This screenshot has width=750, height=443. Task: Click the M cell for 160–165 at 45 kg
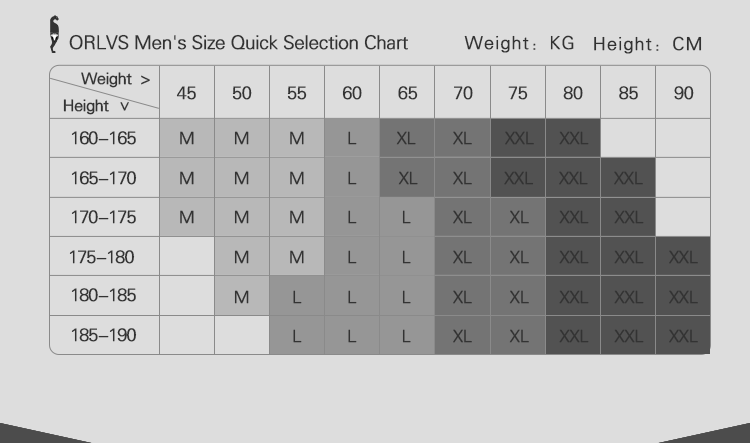(187, 138)
